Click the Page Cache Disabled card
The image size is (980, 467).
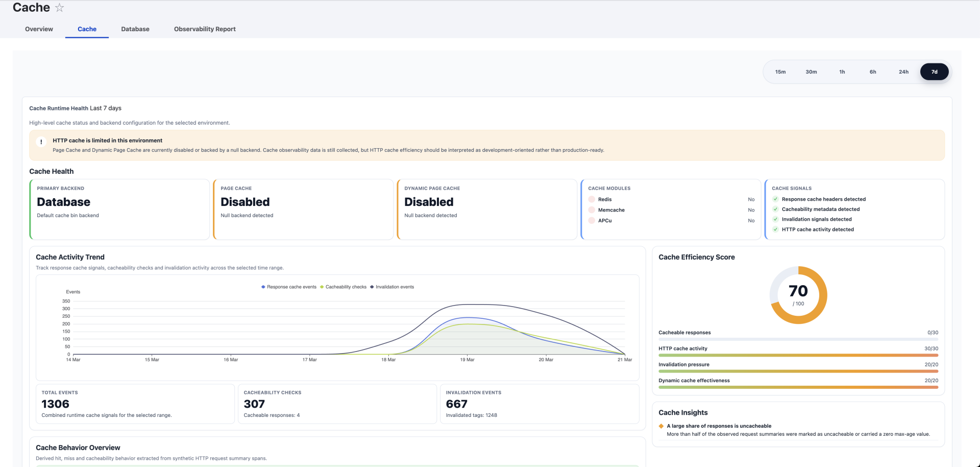(x=303, y=209)
